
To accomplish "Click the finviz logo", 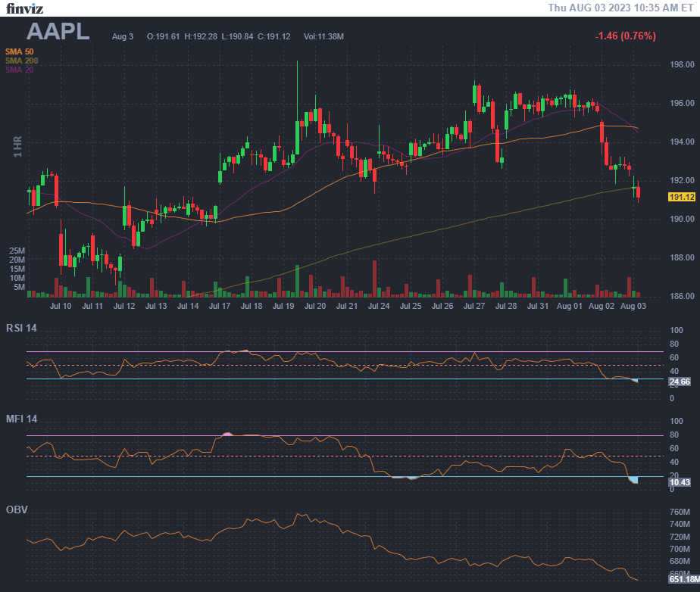I will pyautogui.click(x=24, y=8).
